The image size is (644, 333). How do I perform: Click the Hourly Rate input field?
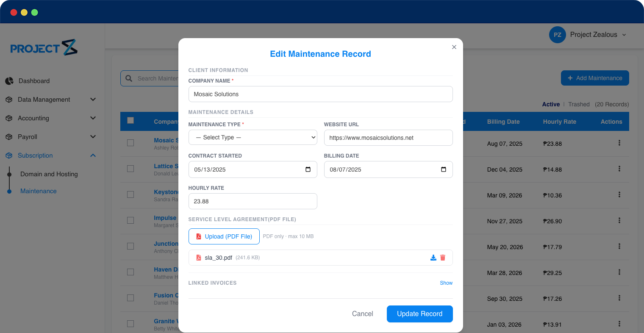[x=253, y=201]
